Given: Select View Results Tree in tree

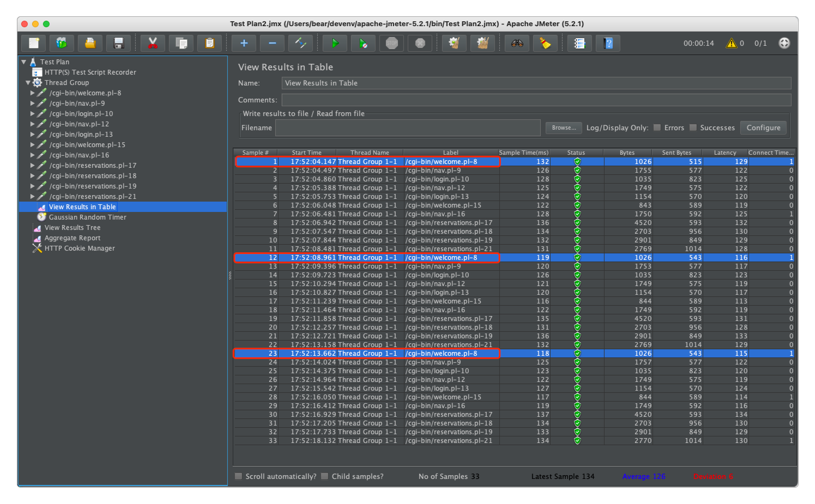Looking at the screenshot, I should tap(73, 228).
